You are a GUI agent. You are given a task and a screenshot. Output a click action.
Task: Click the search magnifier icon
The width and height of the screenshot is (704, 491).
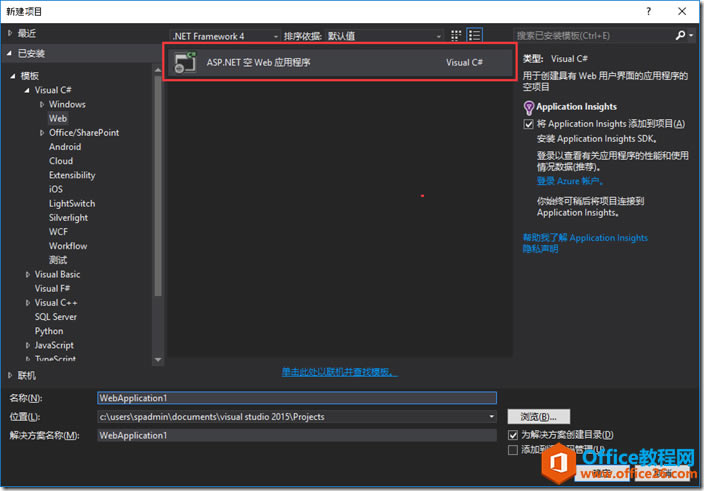tap(681, 35)
